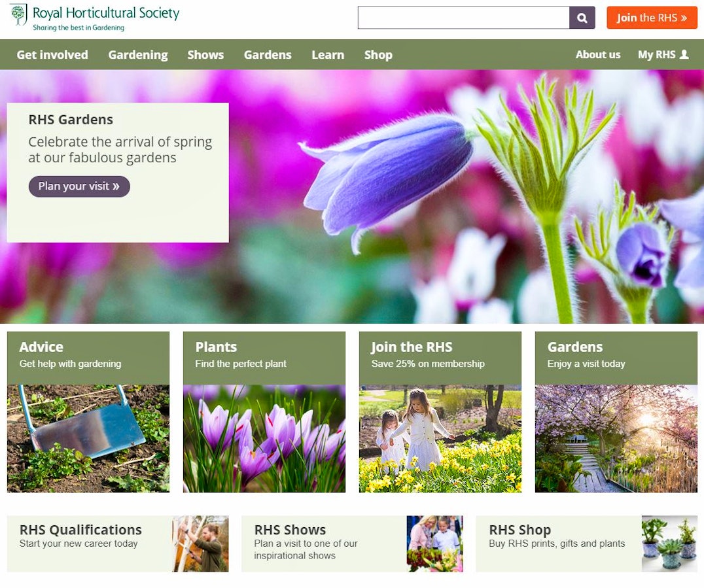Open the Advice card heading

(41, 347)
